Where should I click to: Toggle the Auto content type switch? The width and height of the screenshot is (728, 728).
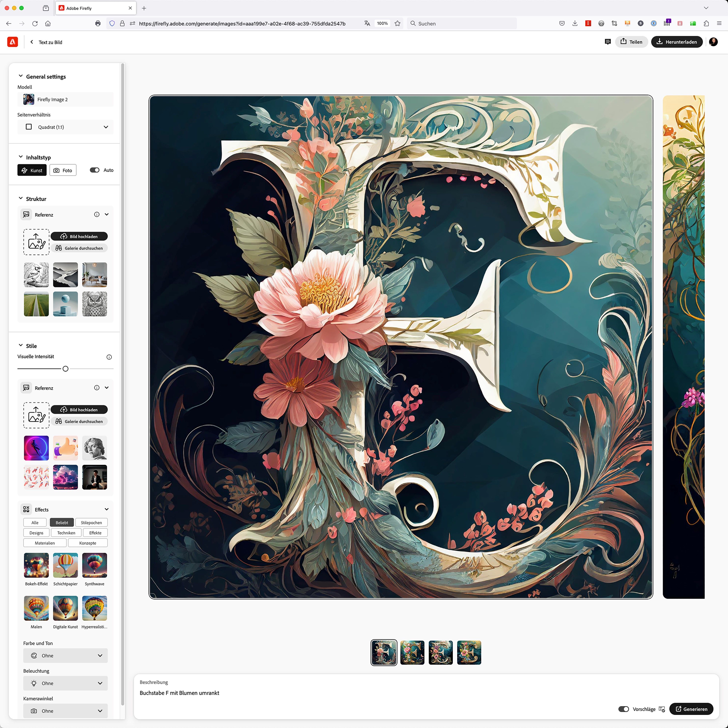pyautogui.click(x=95, y=170)
